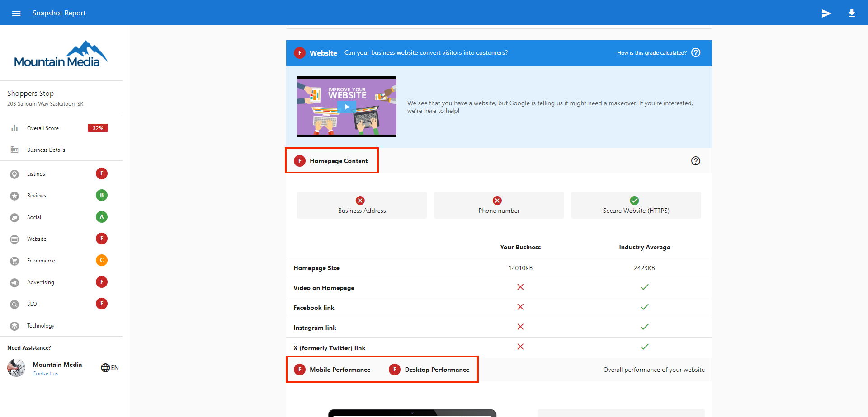Click the Reviews B grade badge
The image size is (868, 417).
tap(102, 195)
